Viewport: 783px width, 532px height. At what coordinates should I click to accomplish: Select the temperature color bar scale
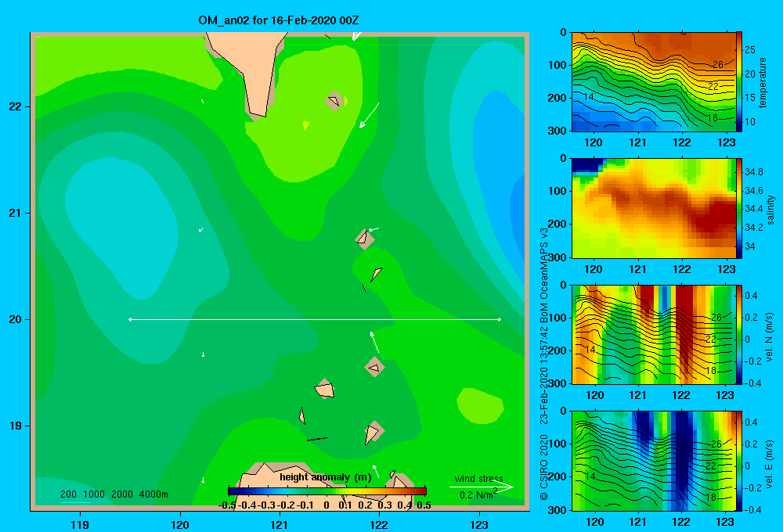tap(738, 81)
